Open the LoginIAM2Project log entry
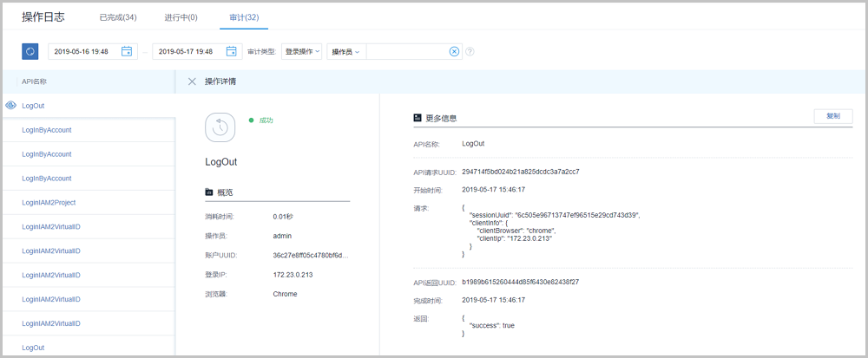Image resolution: width=868 pixels, height=358 pixels. (x=49, y=203)
